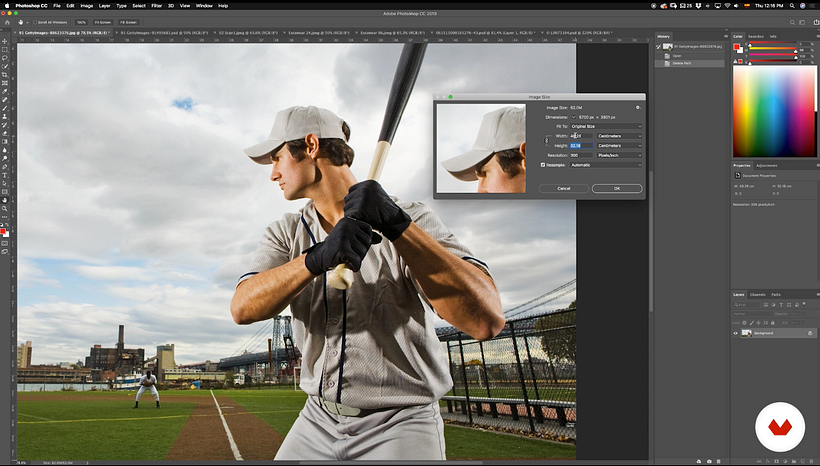Select the Zoom tool in toolbox
This screenshot has width=820, height=466.
[x=5, y=209]
